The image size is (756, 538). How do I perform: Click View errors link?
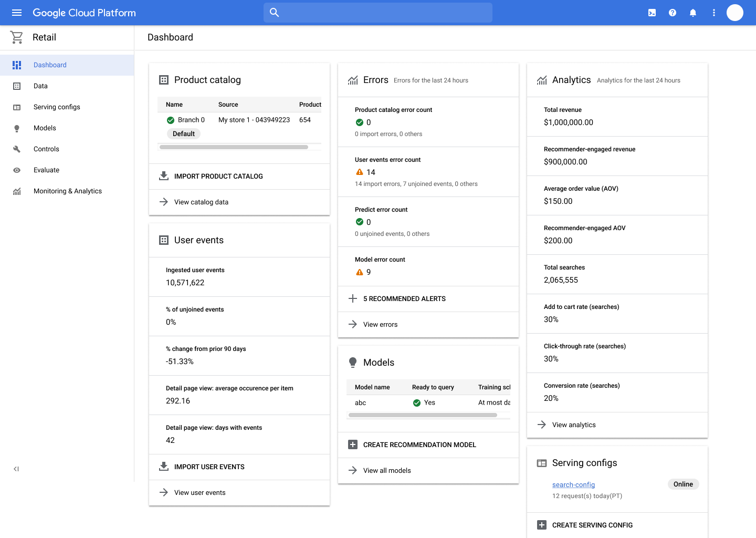(380, 325)
